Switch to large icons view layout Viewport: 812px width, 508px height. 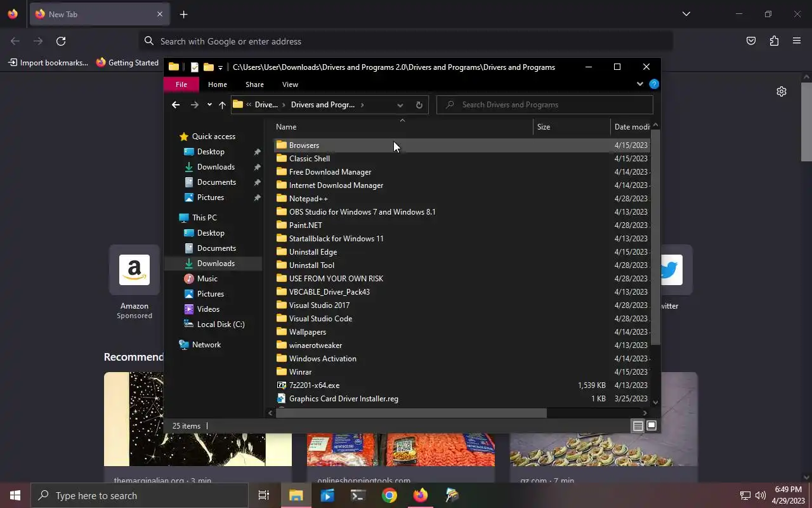[x=651, y=426]
